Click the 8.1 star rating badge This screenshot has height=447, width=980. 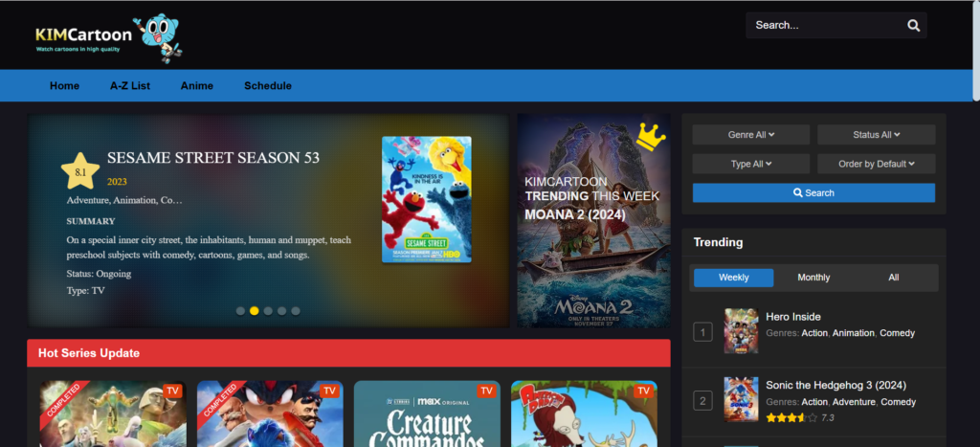pyautogui.click(x=80, y=171)
